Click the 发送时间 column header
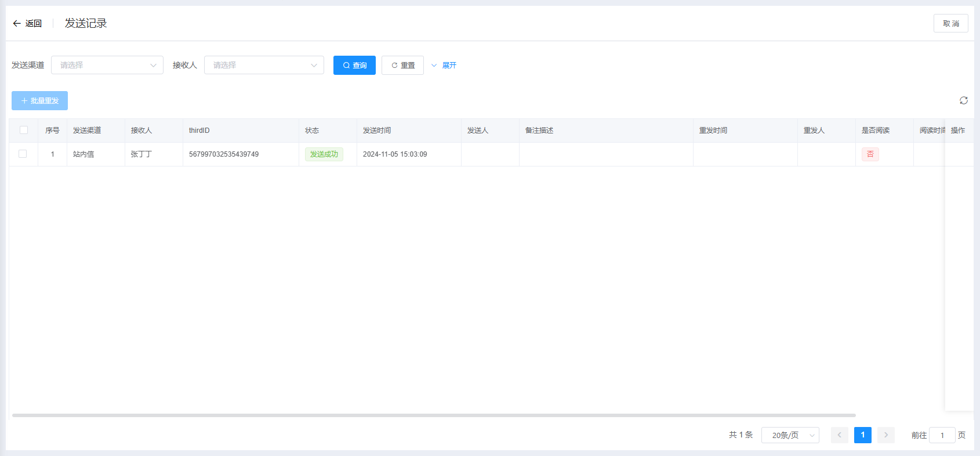Screen dimensions: 980x456 tap(377, 131)
